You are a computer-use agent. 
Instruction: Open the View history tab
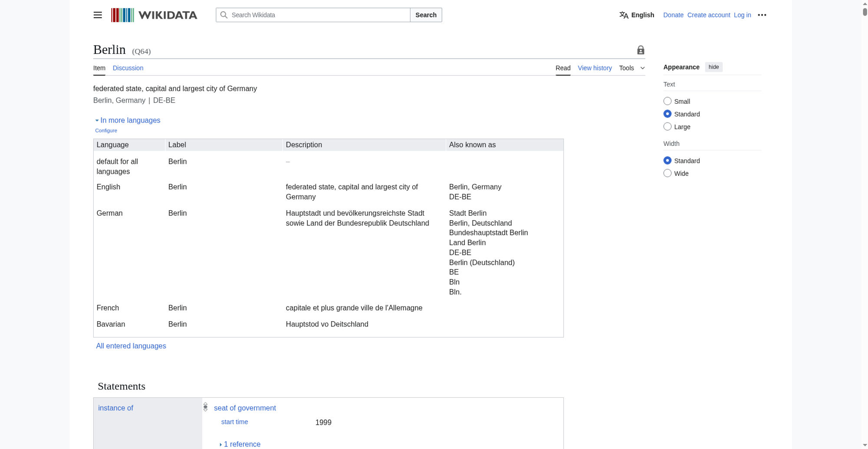pyautogui.click(x=595, y=68)
